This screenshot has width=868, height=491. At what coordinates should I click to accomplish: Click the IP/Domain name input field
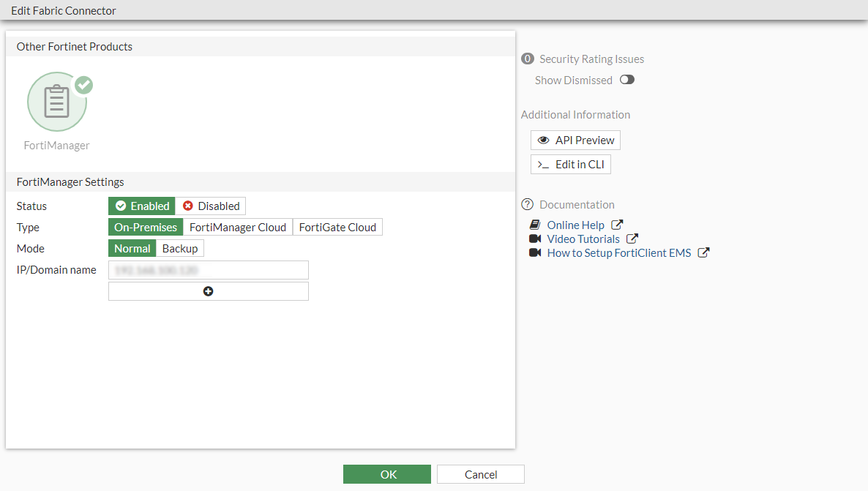tap(209, 270)
